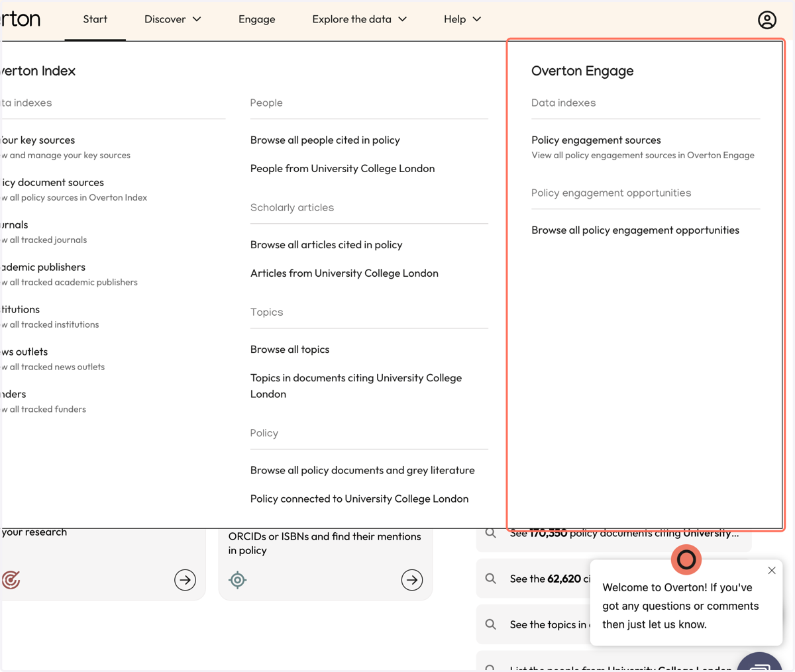
Task: Click search icon beside policy documents citing University
Action: (x=491, y=533)
